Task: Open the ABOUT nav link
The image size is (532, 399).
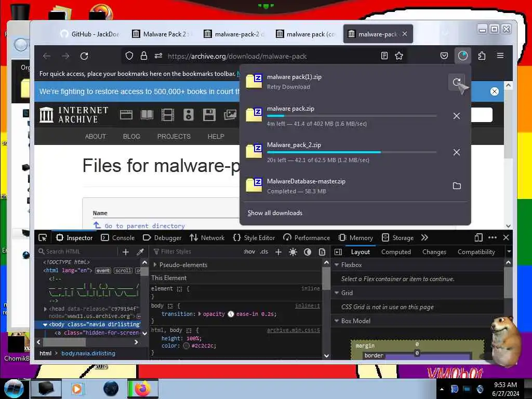Action: pos(96,137)
